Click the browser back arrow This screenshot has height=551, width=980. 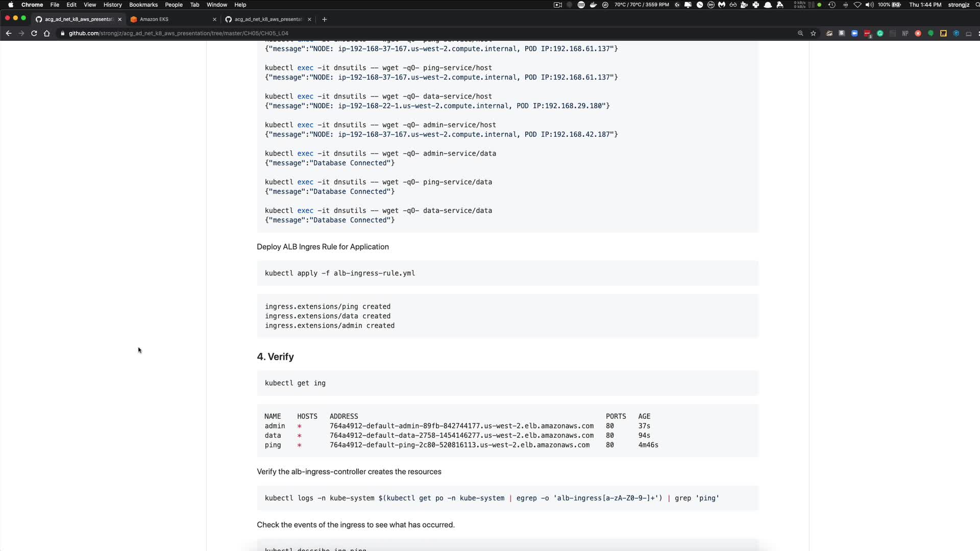click(9, 33)
